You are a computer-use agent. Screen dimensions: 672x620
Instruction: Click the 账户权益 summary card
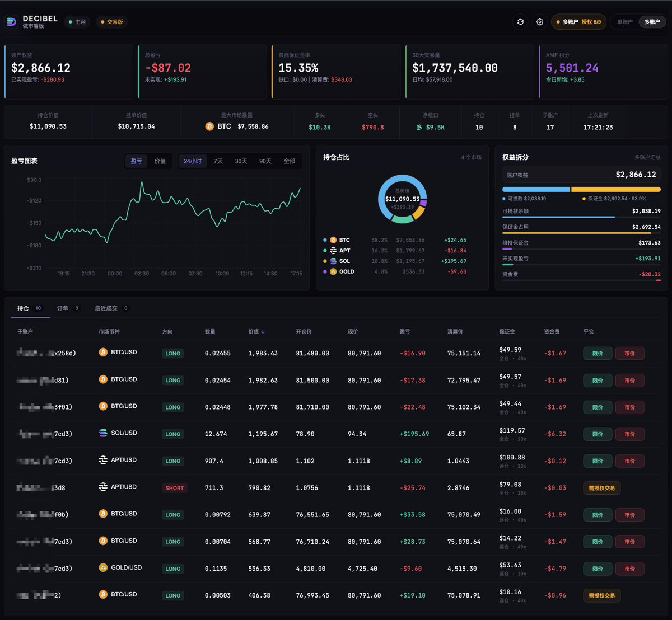pyautogui.click(x=68, y=72)
